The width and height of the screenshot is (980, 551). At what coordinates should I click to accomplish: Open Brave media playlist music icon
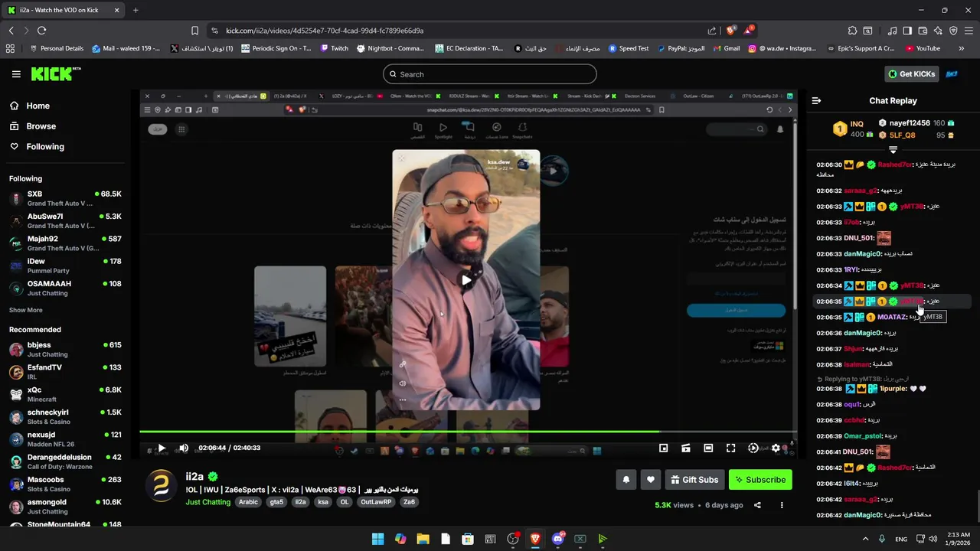892,31
